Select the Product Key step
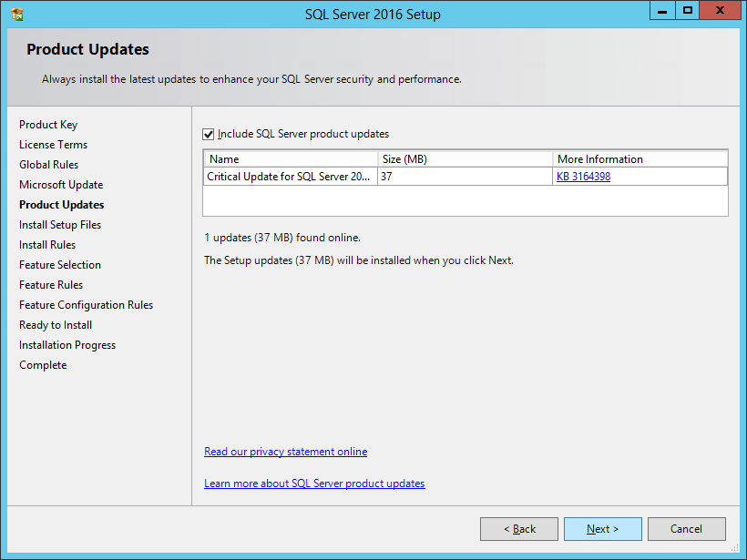This screenshot has height=560, width=747. point(48,125)
